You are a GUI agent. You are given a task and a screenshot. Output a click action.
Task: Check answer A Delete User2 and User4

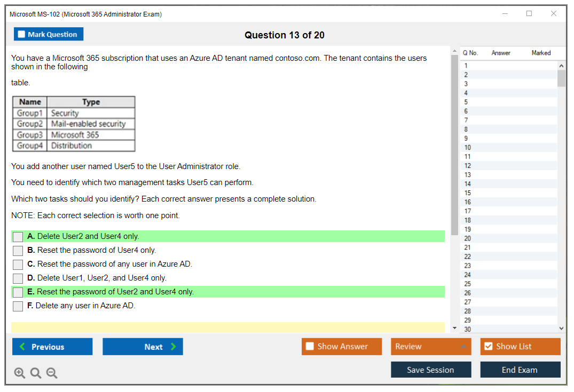tap(18, 237)
